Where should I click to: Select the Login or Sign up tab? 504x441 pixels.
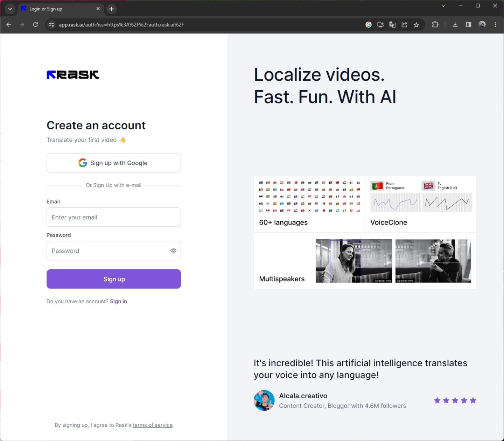pos(60,9)
